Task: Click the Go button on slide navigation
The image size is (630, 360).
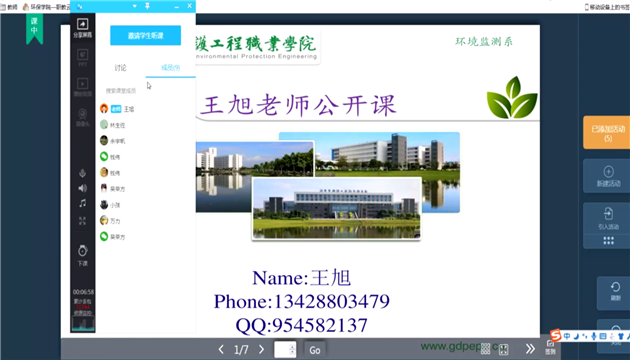Action: [315, 350]
